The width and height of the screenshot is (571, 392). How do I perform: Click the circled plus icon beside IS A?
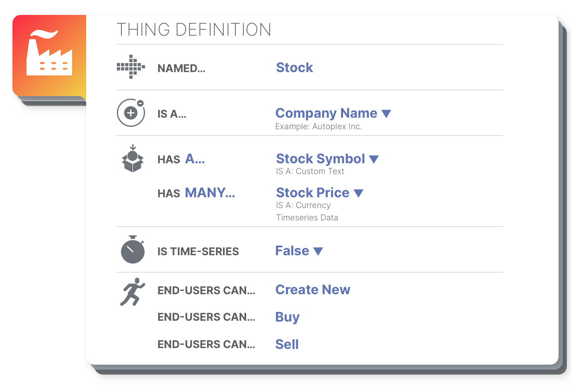point(131,113)
